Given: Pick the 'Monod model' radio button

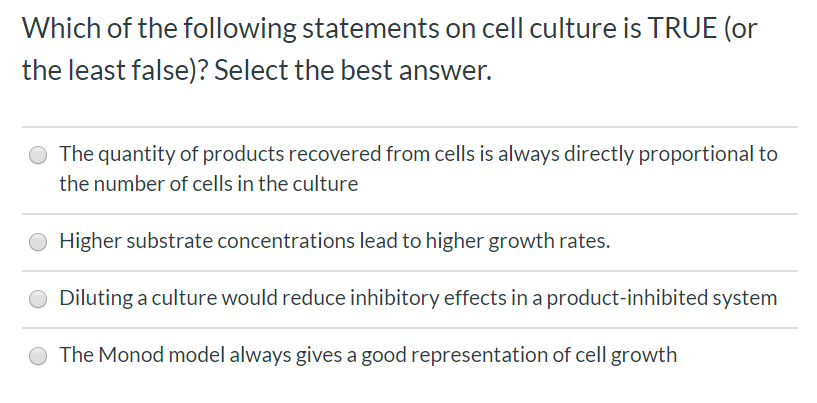Looking at the screenshot, I should tap(38, 357).
